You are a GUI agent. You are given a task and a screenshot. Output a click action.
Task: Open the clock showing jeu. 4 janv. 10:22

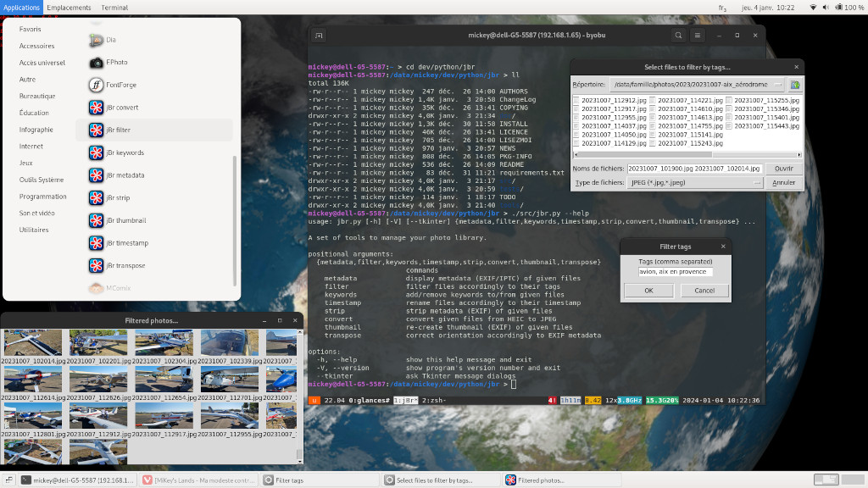point(768,7)
